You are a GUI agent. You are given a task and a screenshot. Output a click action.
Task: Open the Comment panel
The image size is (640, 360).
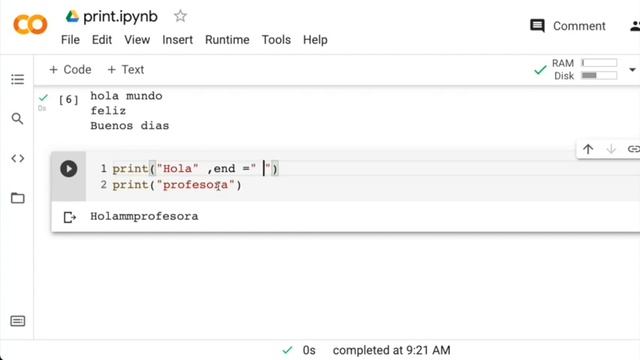[x=567, y=26]
